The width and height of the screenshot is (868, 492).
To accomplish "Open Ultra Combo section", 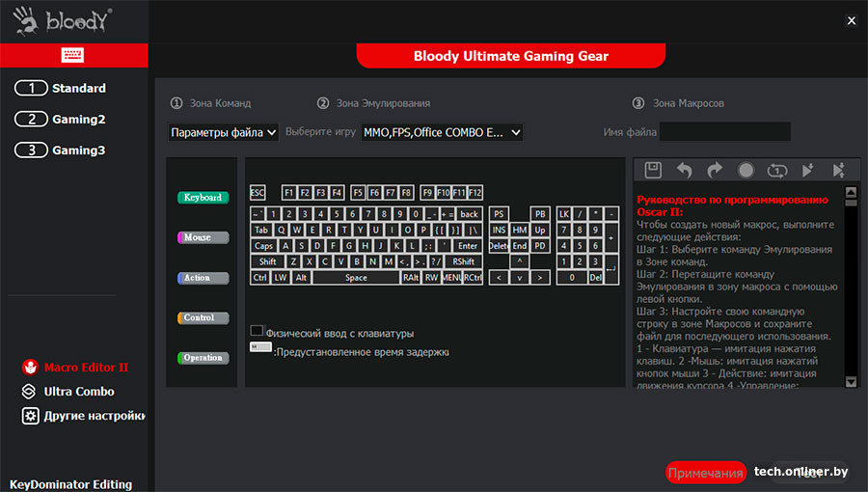I will (x=68, y=392).
